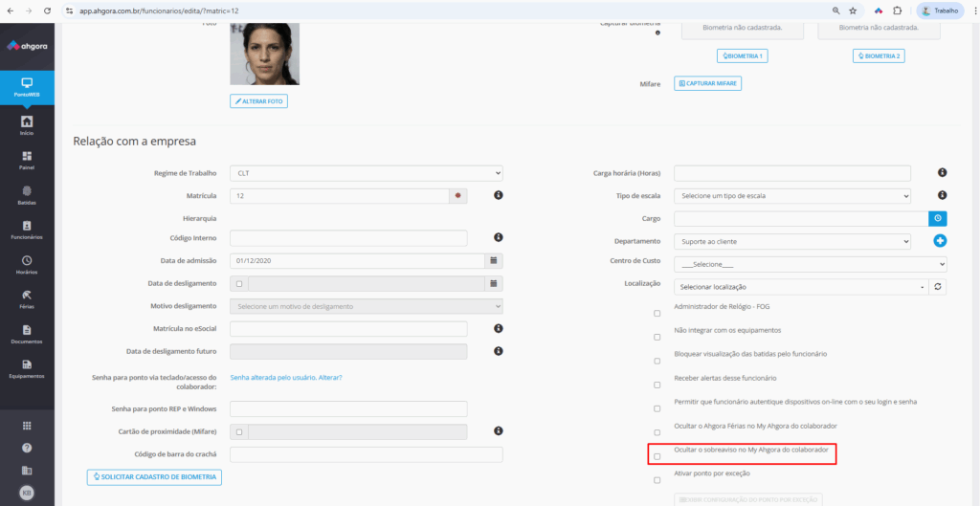Screen dimensions: 980x506
Task: Toggle Receber alertas desse funcionário checkbox
Action: tap(657, 385)
